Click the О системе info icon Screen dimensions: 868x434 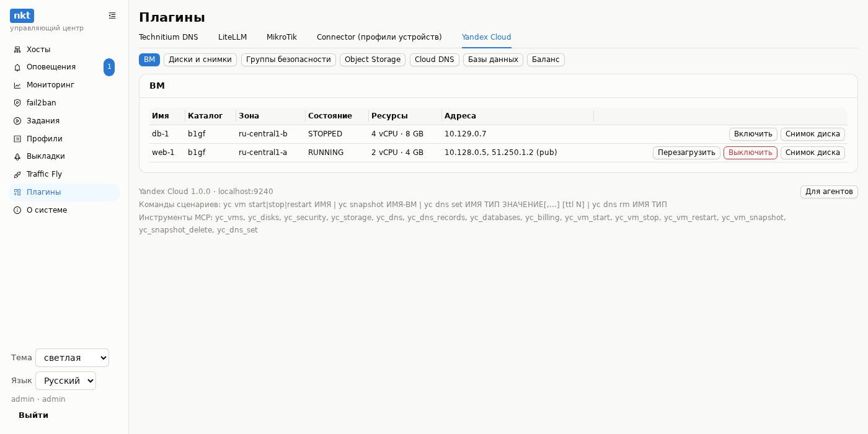point(17,210)
